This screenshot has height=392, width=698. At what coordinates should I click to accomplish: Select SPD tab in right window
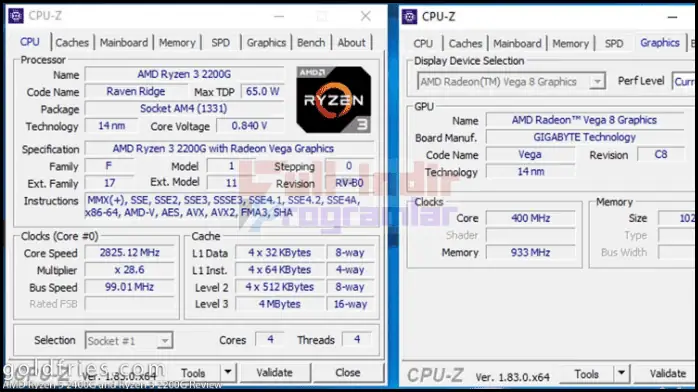pos(614,44)
